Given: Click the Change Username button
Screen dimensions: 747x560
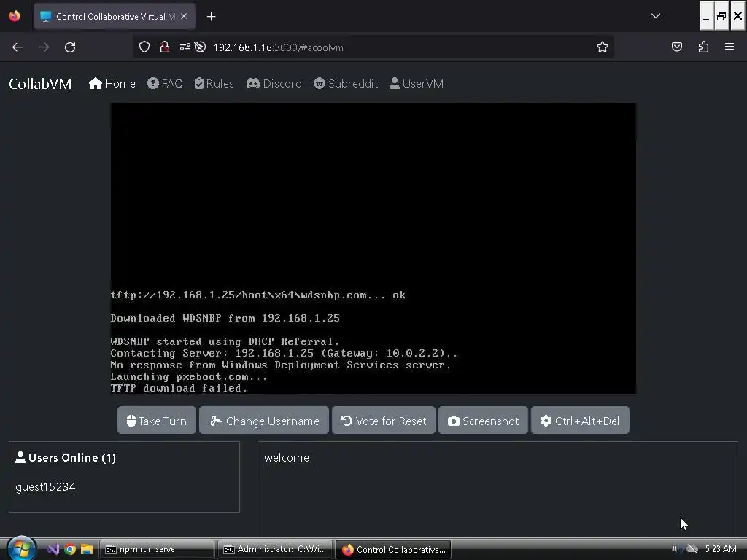Looking at the screenshot, I should [x=264, y=421].
